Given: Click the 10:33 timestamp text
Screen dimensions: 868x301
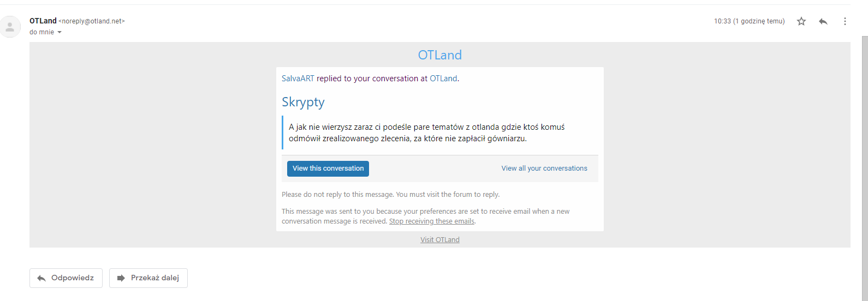Looking at the screenshot, I should point(722,21).
